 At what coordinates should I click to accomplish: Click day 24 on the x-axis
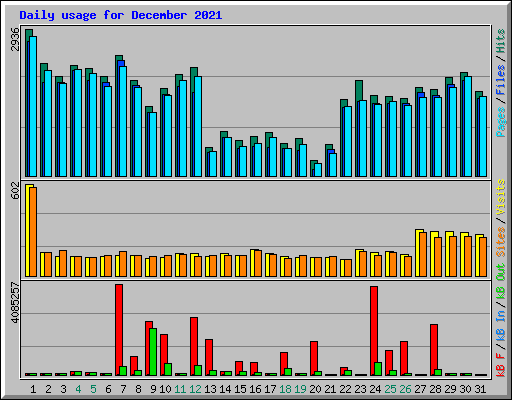(376, 389)
